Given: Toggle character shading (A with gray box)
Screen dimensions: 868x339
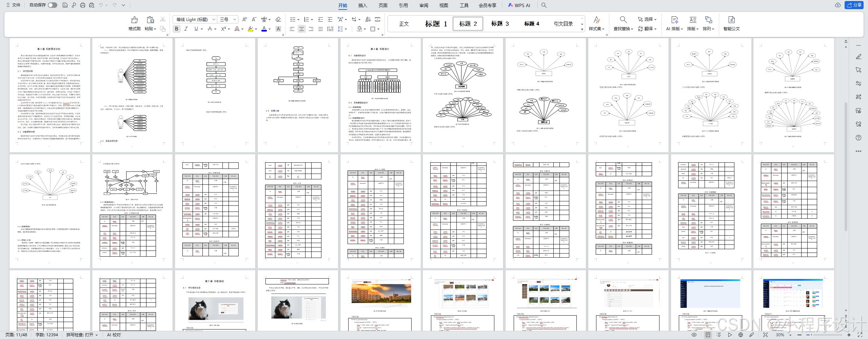Looking at the screenshot, I should tap(278, 29).
